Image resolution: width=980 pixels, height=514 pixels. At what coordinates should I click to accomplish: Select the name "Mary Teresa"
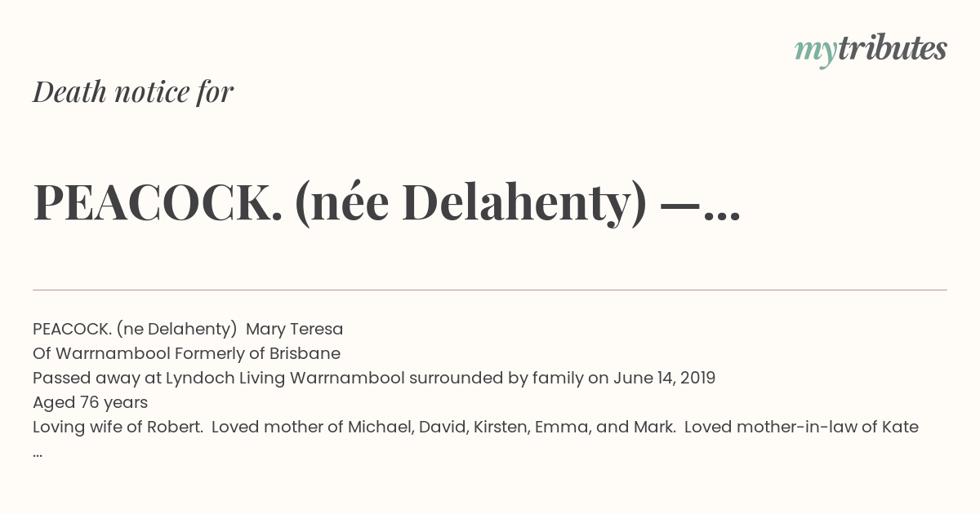[294, 329]
